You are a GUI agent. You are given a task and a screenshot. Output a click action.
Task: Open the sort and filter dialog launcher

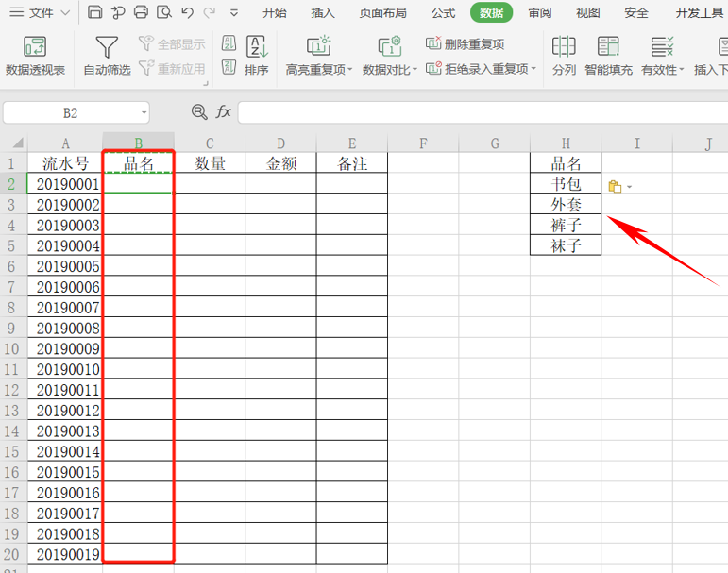[205, 84]
